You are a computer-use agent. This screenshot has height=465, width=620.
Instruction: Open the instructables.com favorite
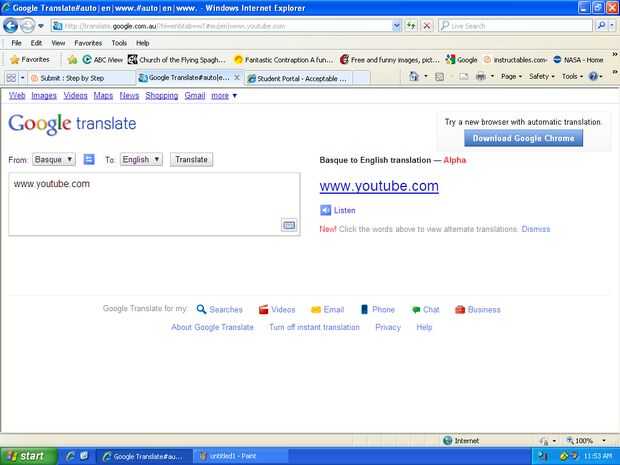coord(515,60)
